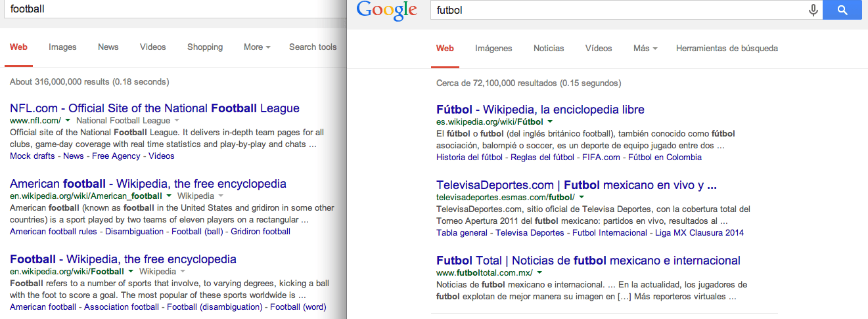Click the 'football' search input field
This screenshot has width=868, height=319.
171,9
